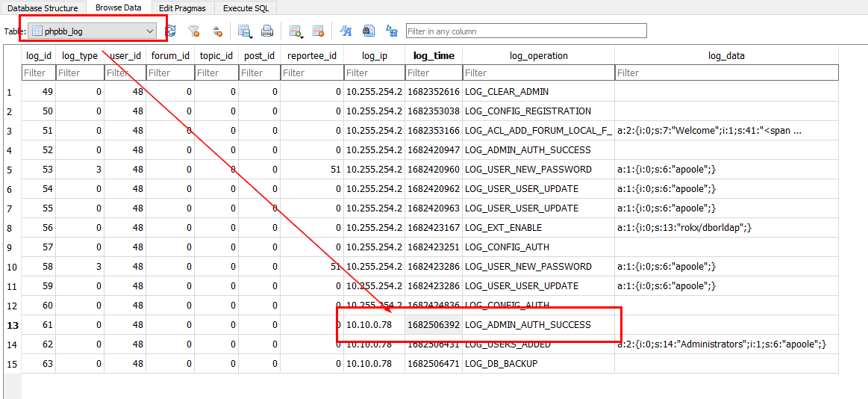Go to the Execute SQL tab
The height and width of the screenshot is (399, 868).
(x=246, y=8)
